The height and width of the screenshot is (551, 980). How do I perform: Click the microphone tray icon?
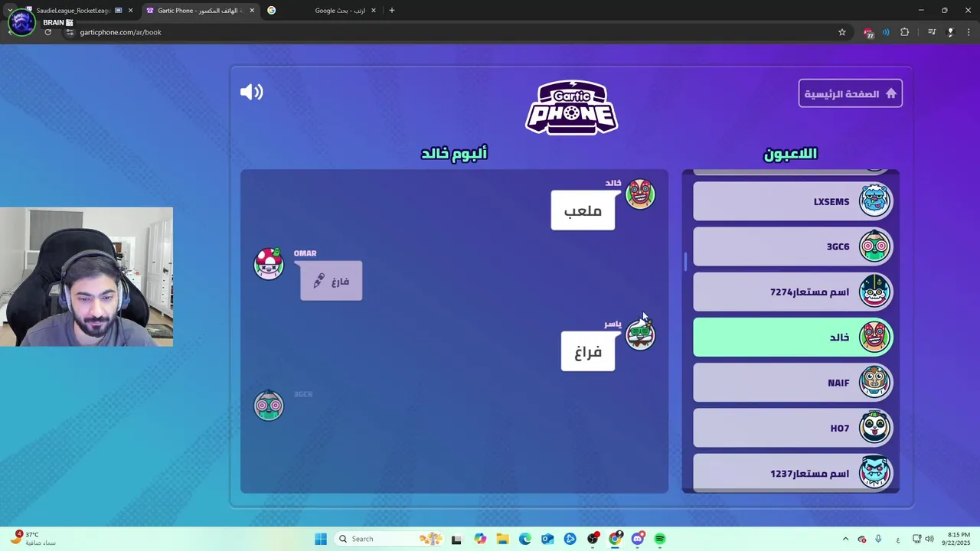878,539
